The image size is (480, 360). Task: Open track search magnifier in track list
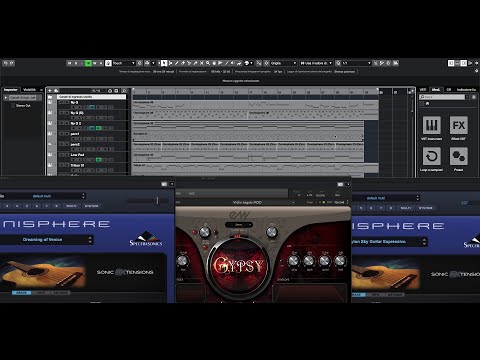pos(124,91)
